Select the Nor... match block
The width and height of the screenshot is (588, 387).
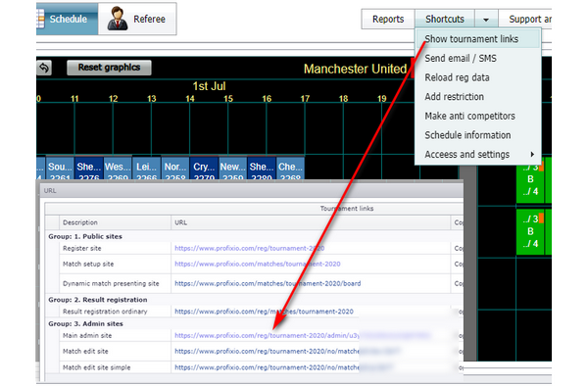[175, 169]
